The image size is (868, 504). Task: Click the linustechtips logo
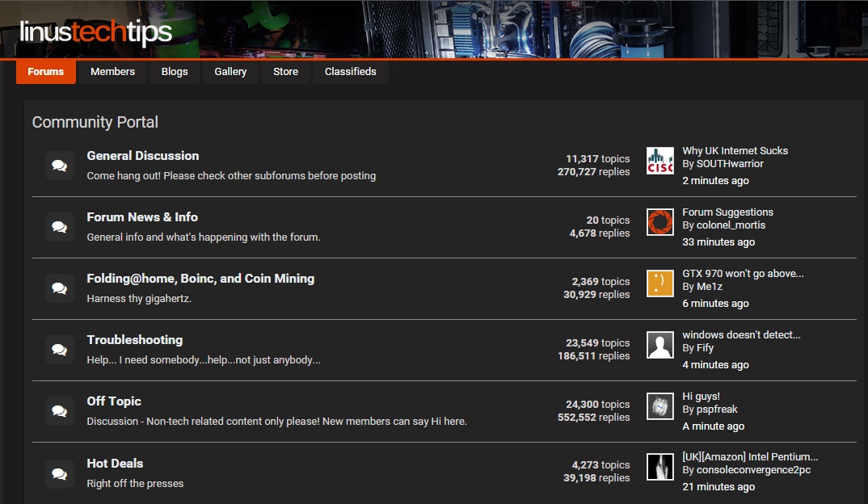[x=95, y=32]
